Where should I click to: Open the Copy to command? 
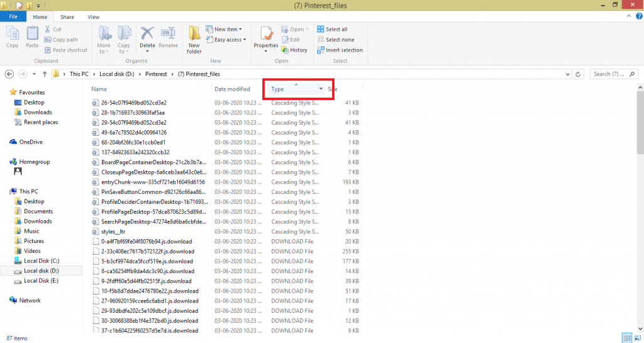pos(124,40)
